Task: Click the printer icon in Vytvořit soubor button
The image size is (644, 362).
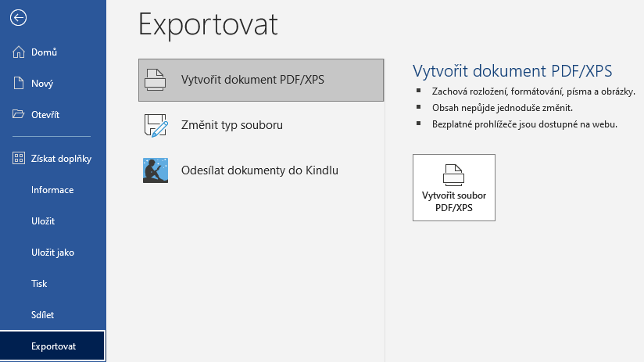Action: [454, 175]
